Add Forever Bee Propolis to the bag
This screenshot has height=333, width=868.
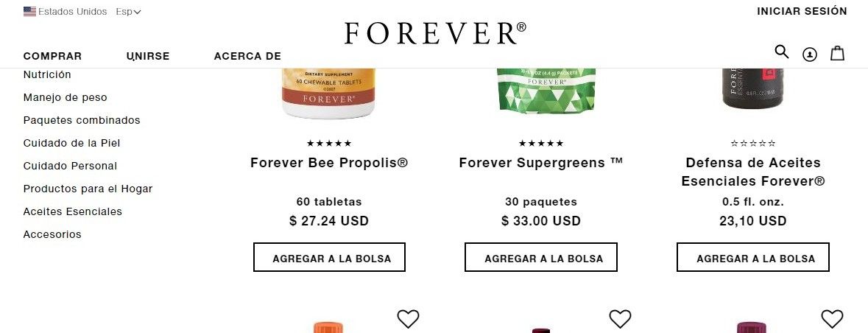pyautogui.click(x=329, y=257)
